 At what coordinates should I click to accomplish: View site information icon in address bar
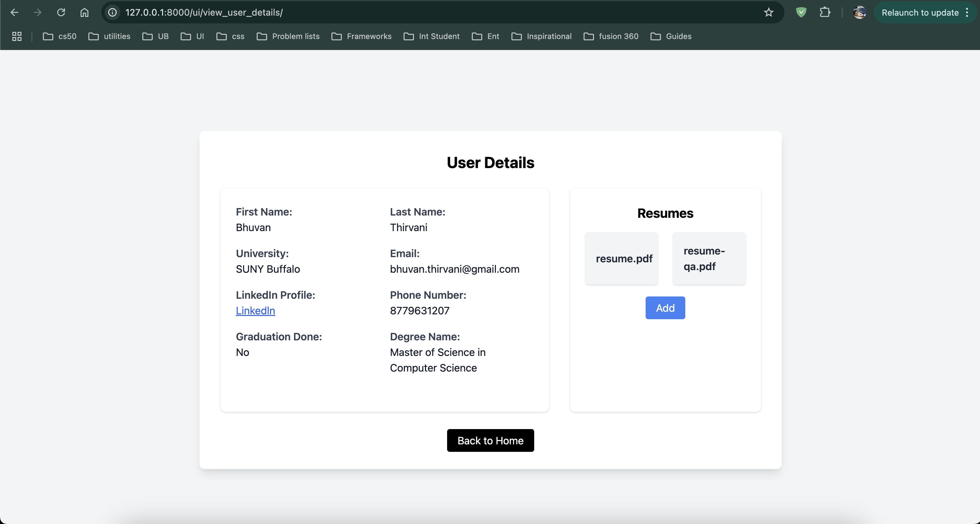tap(113, 13)
